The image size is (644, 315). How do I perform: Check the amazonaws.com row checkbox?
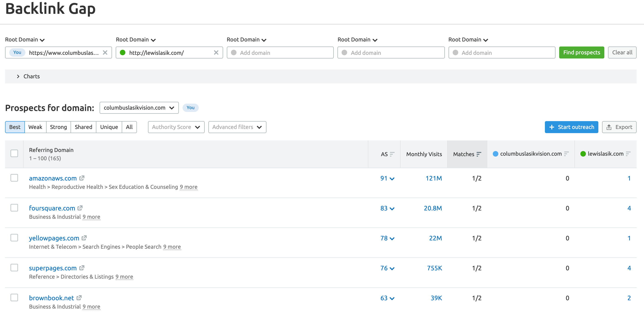pyautogui.click(x=14, y=178)
